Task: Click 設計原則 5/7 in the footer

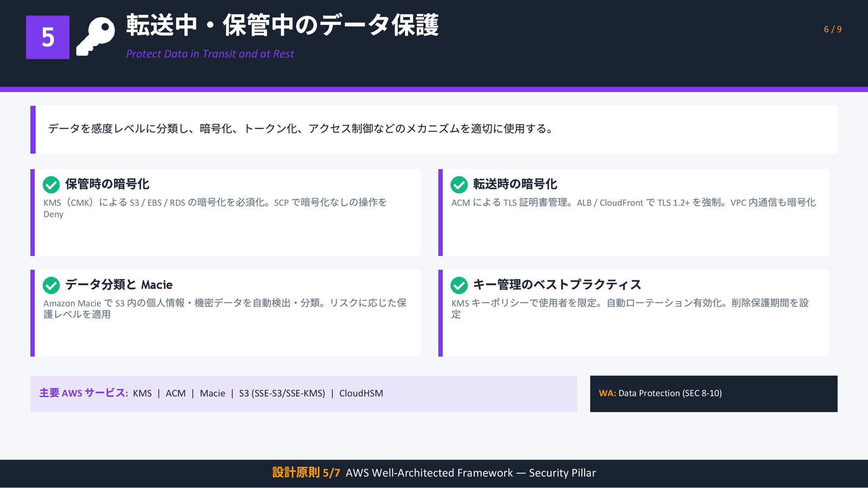Action: click(x=306, y=473)
